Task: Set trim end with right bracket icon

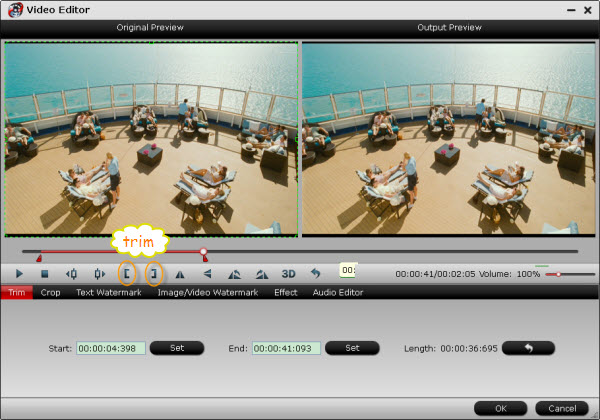Action: (x=154, y=273)
